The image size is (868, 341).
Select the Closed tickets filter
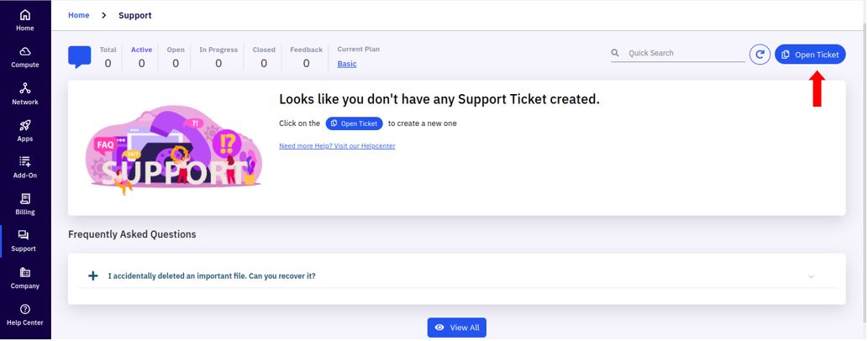(x=264, y=57)
